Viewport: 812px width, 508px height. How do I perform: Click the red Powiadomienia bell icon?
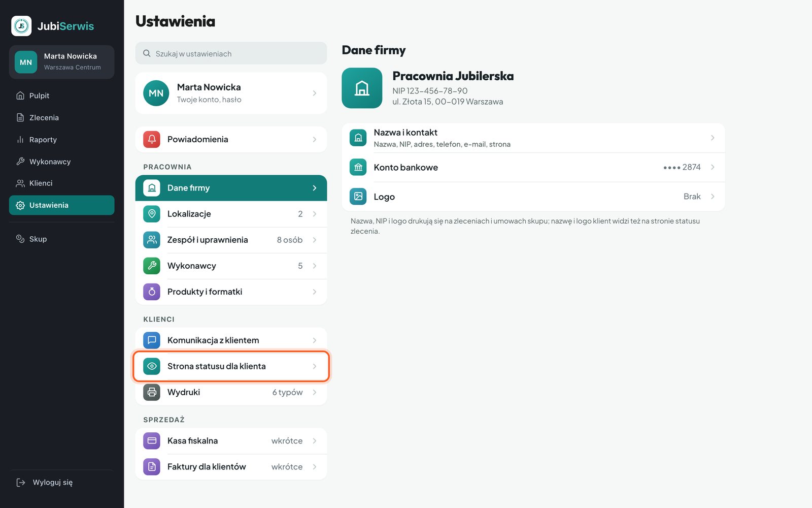click(152, 139)
